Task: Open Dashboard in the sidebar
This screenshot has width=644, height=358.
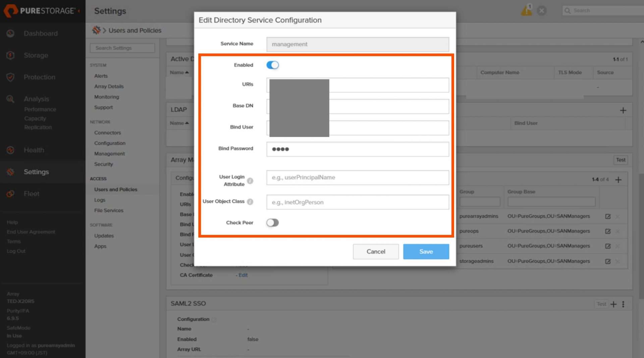Action: coord(41,34)
